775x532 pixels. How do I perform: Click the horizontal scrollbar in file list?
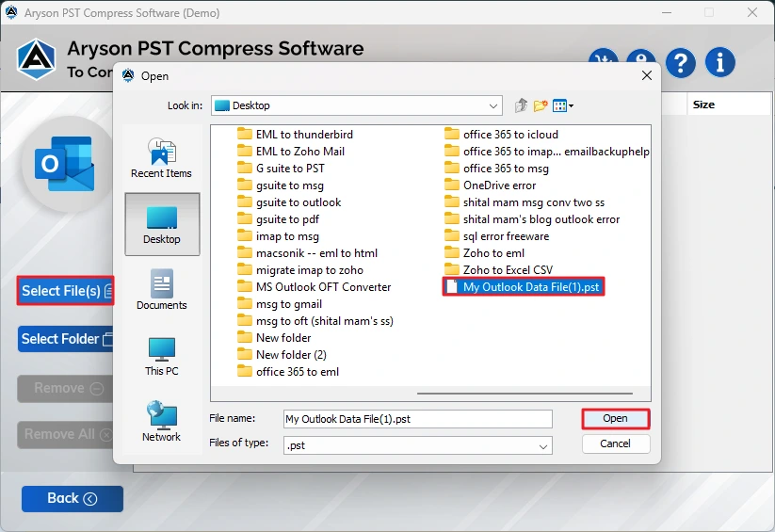(x=525, y=394)
